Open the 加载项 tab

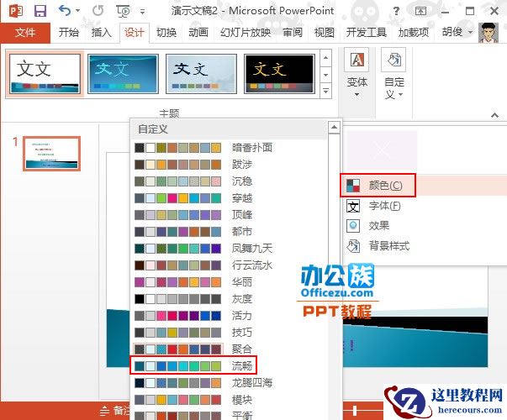414,32
